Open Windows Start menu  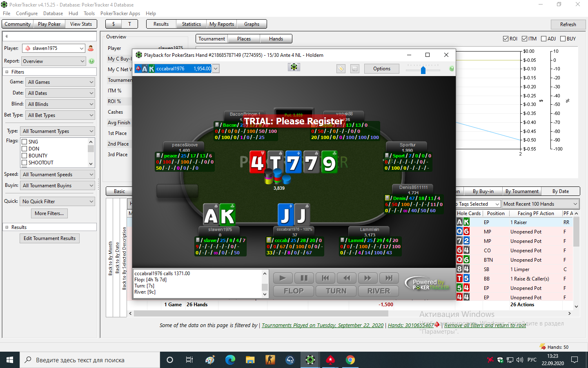10,360
